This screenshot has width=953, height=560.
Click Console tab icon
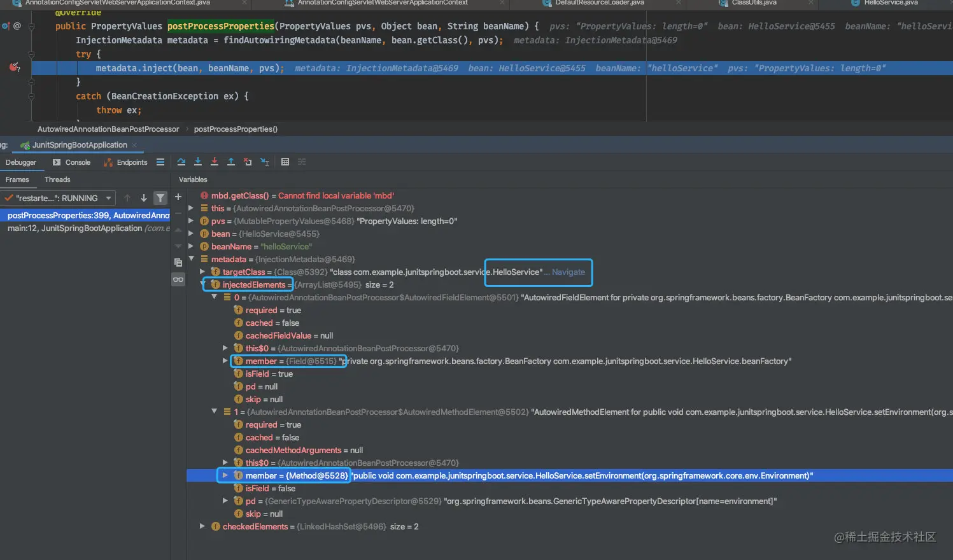tap(57, 162)
